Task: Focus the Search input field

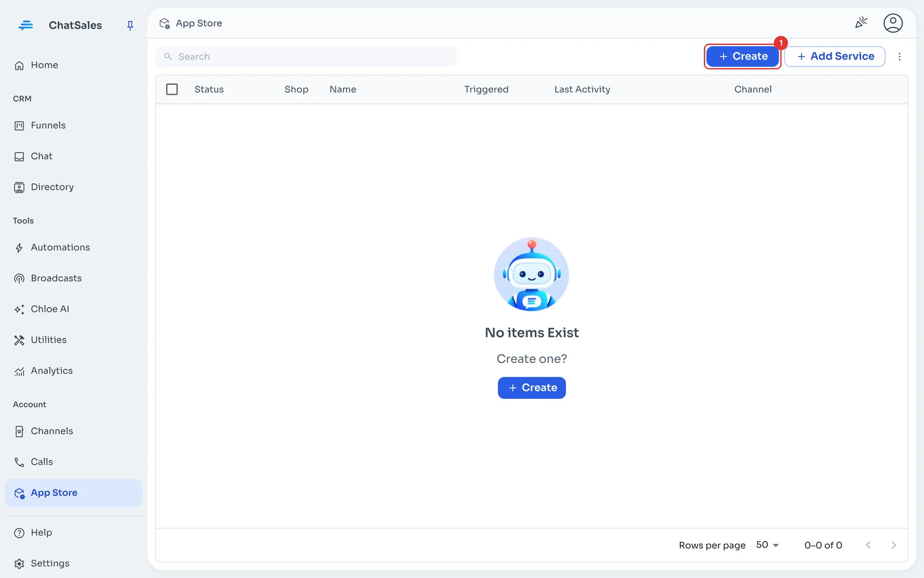Action: 306,57
